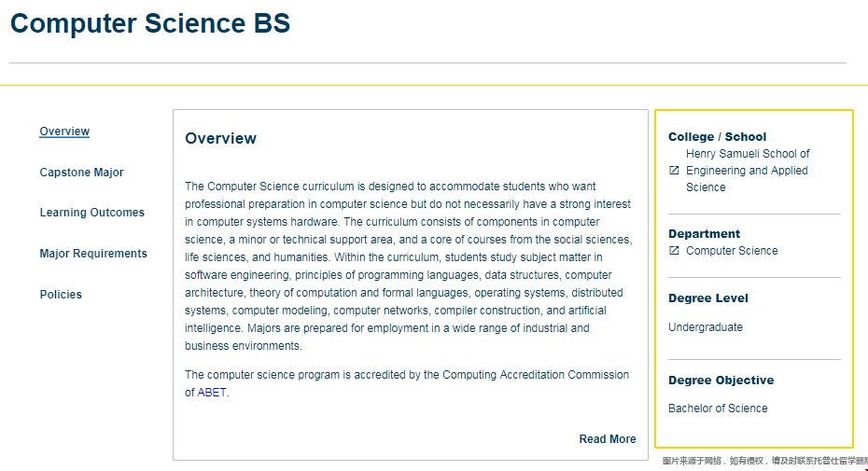Jump to Learning Outcomes in sidebar
The image size is (868, 471).
(91, 213)
